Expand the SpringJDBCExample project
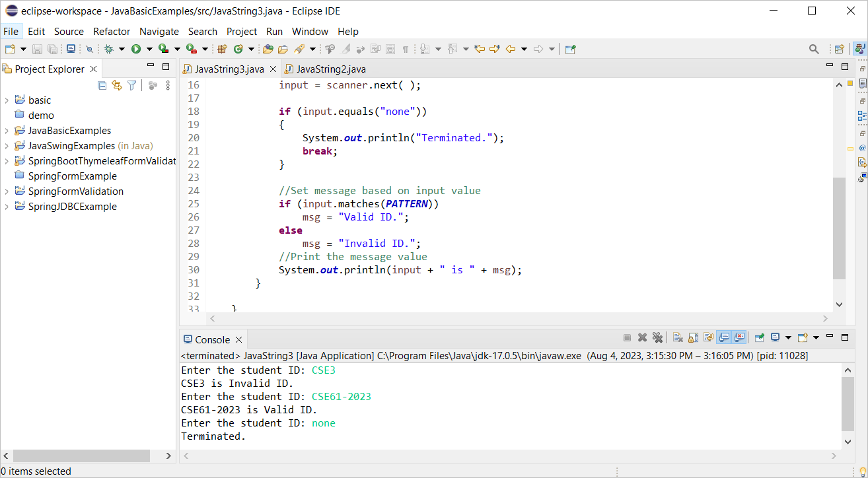This screenshot has height=478, width=868. pyautogui.click(x=7, y=206)
